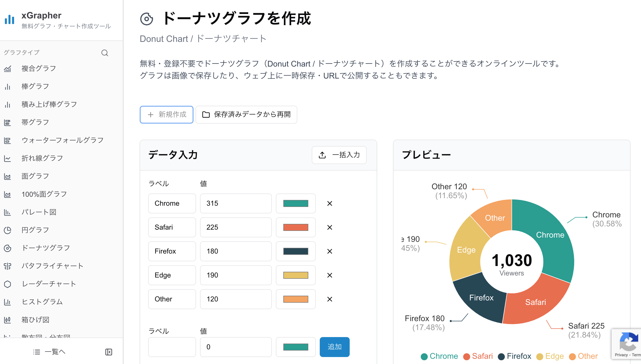641x364 pixels.
Task: Change the Chrome row color swatch
Action: 296,203
